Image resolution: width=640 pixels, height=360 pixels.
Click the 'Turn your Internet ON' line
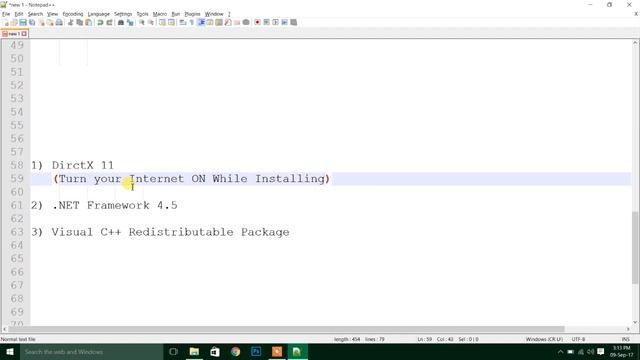pos(191,178)
